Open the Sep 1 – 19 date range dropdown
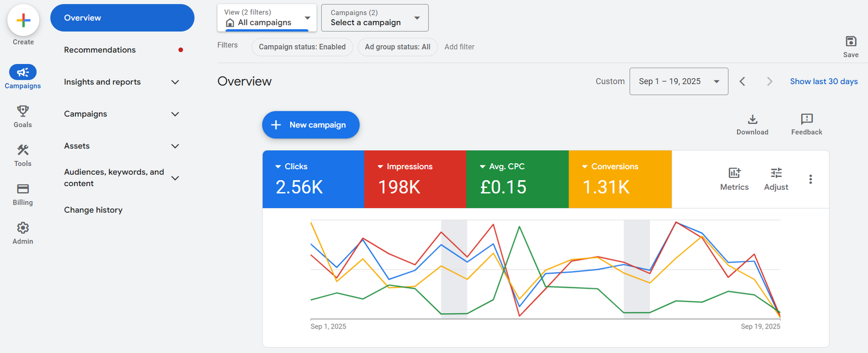 679,81
